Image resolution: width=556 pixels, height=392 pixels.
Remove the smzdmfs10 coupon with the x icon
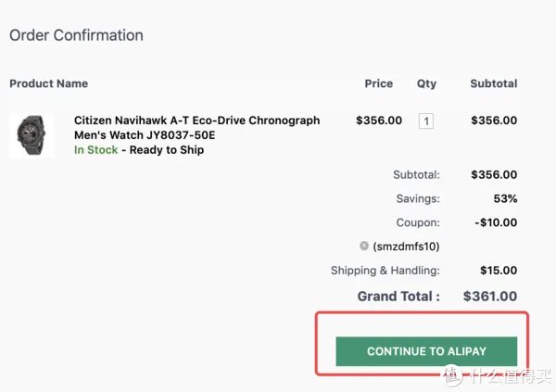click(364, 247)
